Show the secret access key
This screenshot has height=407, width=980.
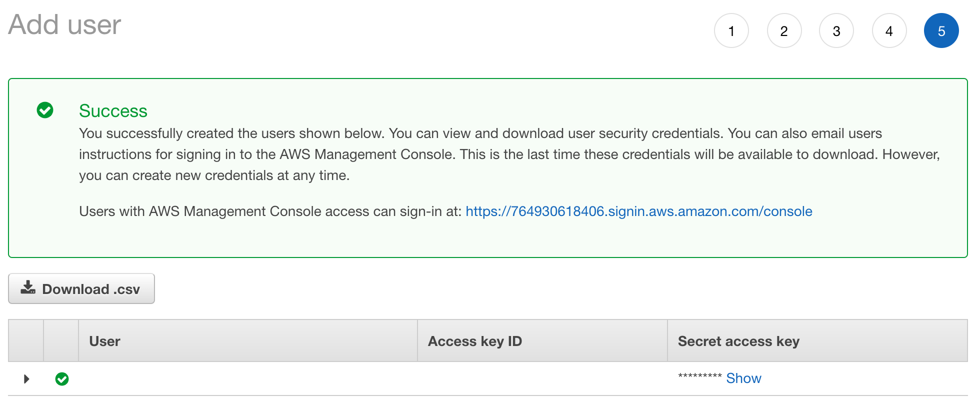coord(743,378)
